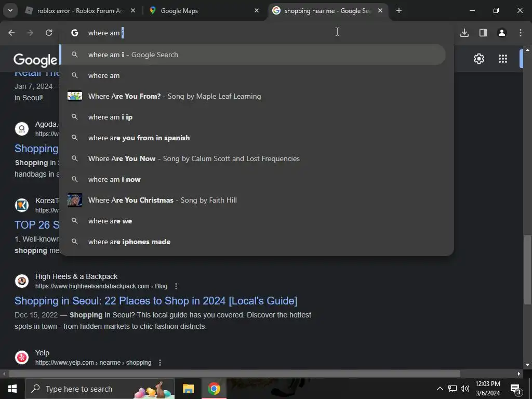Viewport: 532px width, 399px height.
Task: Open more options for the Yelp result
Action: pyautogui.click(x=160, y=363)
